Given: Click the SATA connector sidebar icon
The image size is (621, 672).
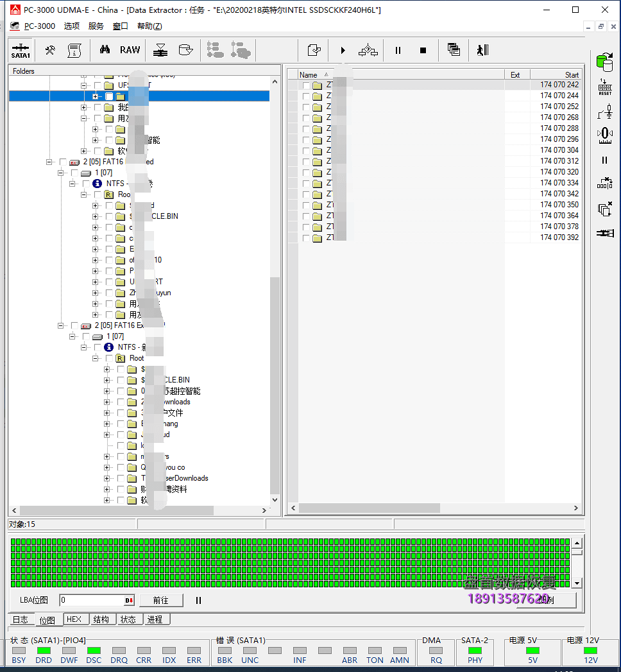Looking at the screenshot, I should point(605,233).
